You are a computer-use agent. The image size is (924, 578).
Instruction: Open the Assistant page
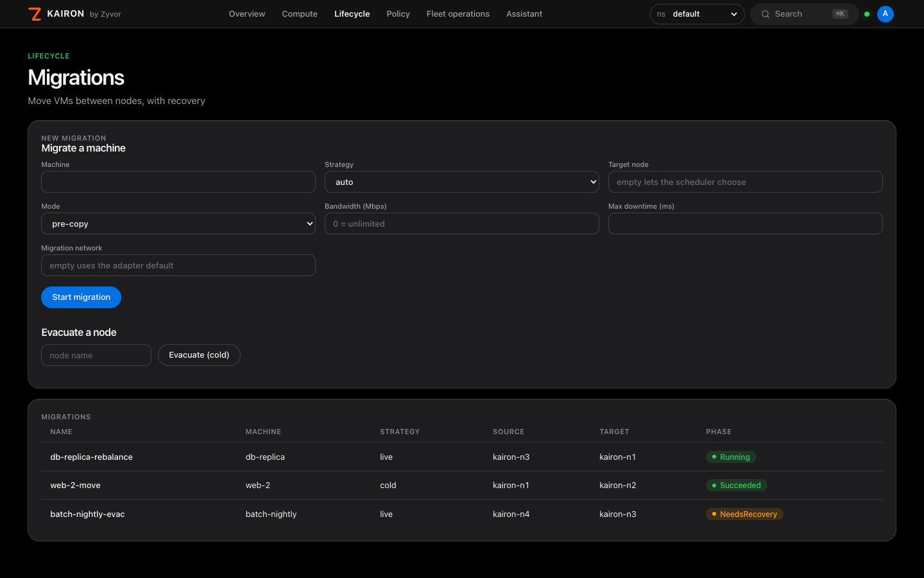click(x=524, y=14)
